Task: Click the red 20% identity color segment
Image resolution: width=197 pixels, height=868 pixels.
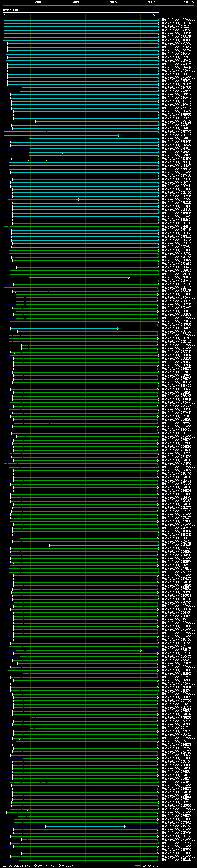Action: (x=22, y=6)
